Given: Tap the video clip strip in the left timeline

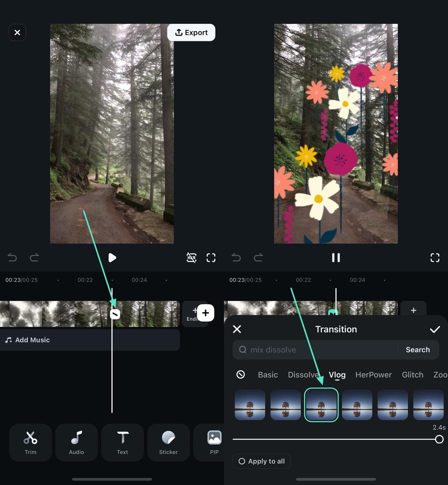Looking at the screenshot, I should click(90, 314).
